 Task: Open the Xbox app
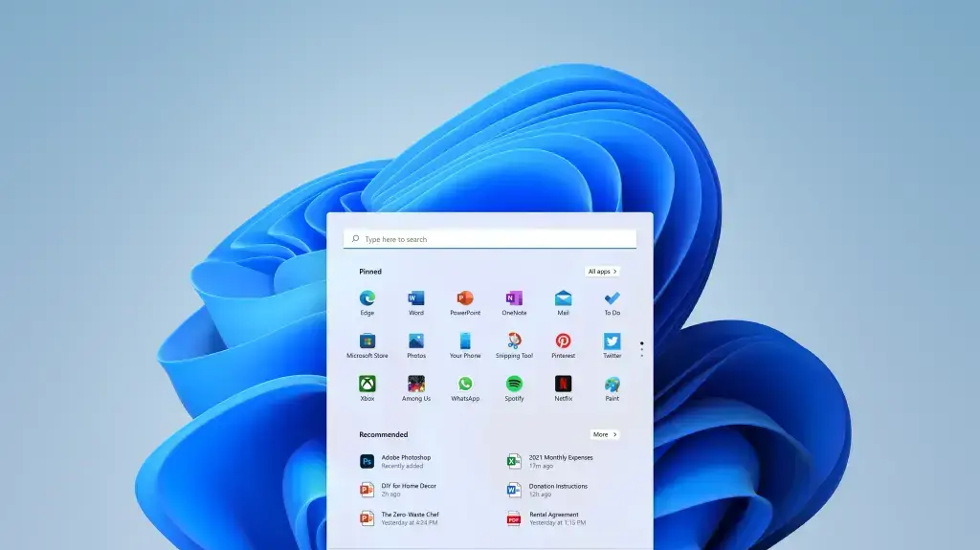coord(367,388)
